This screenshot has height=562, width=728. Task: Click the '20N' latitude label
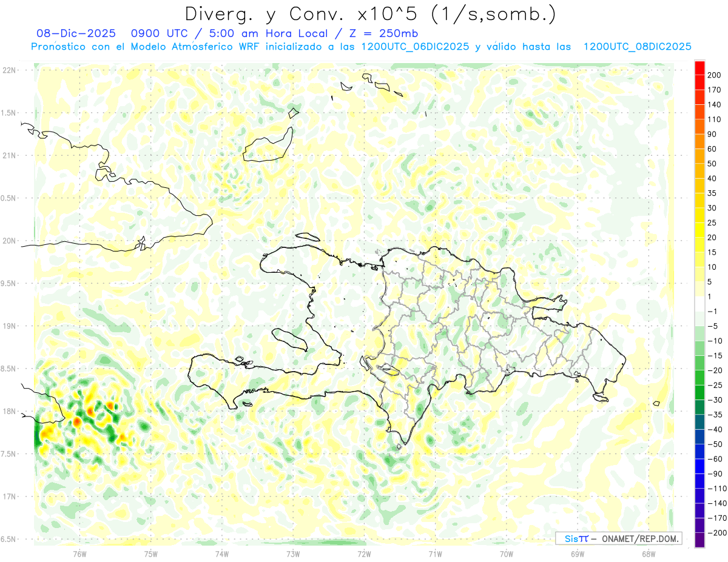tap(8, 241)
